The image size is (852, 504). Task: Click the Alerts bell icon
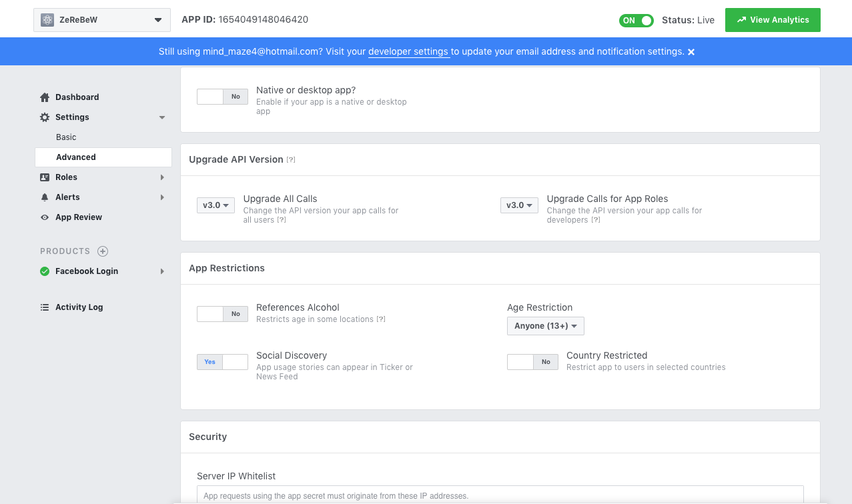point(45,197)
